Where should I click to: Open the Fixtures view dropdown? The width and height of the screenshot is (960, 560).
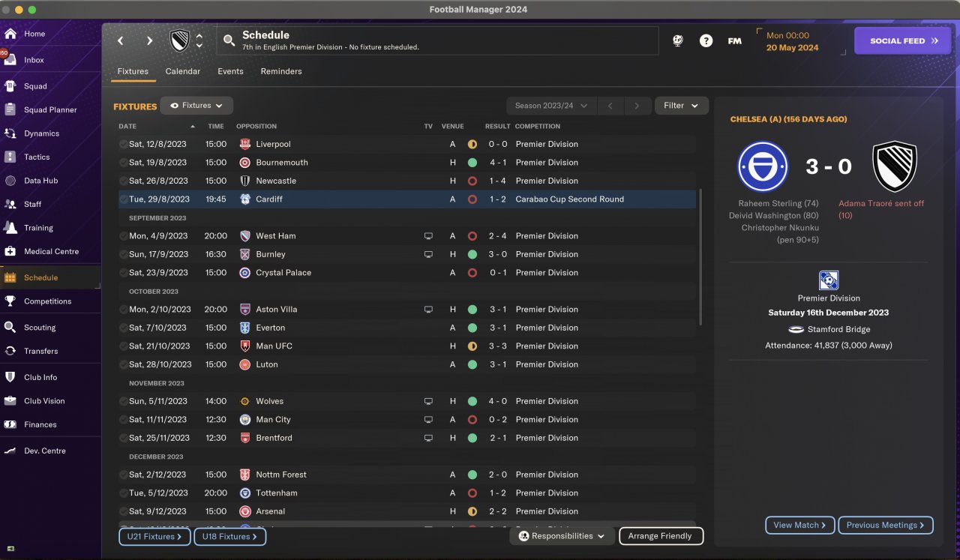tap(196, 106)
